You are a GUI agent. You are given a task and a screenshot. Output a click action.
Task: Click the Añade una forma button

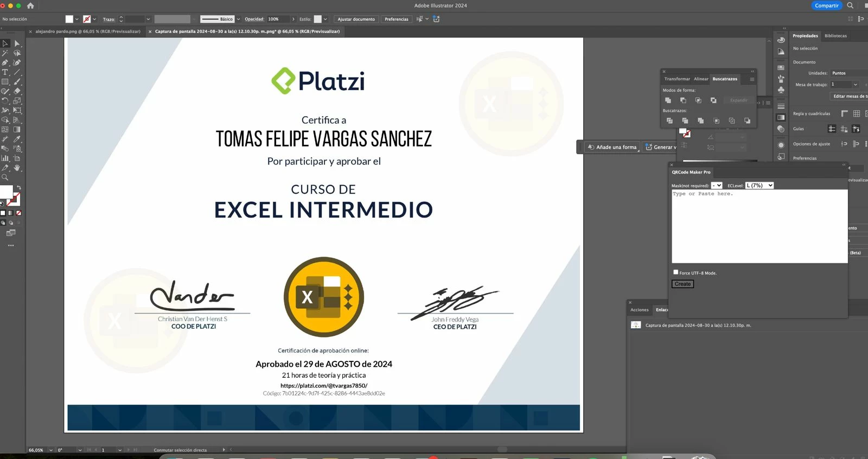[x=612, y=147]
